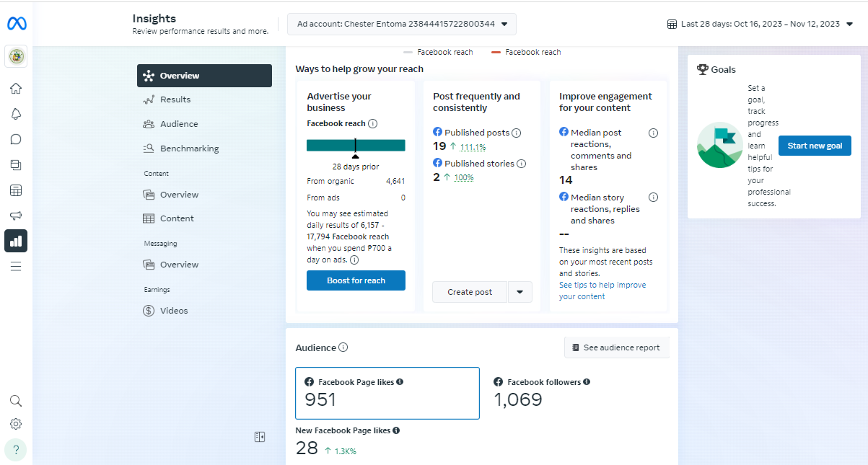This screenshot has width=868, height=465.
Task: Click the Facebook reach progress bar
Action: coord(356,146)
